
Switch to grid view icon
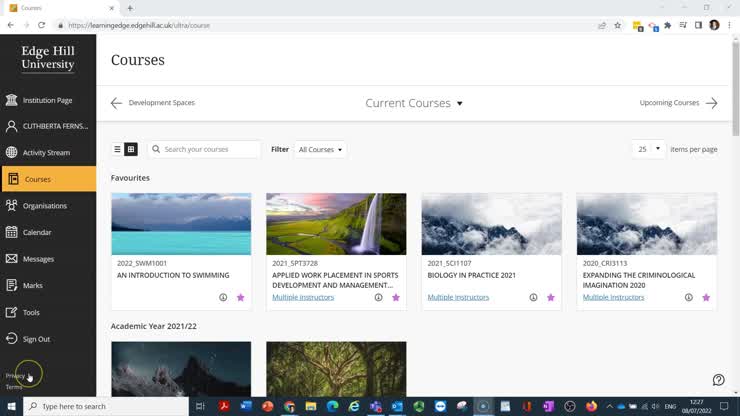coord(131,149)
